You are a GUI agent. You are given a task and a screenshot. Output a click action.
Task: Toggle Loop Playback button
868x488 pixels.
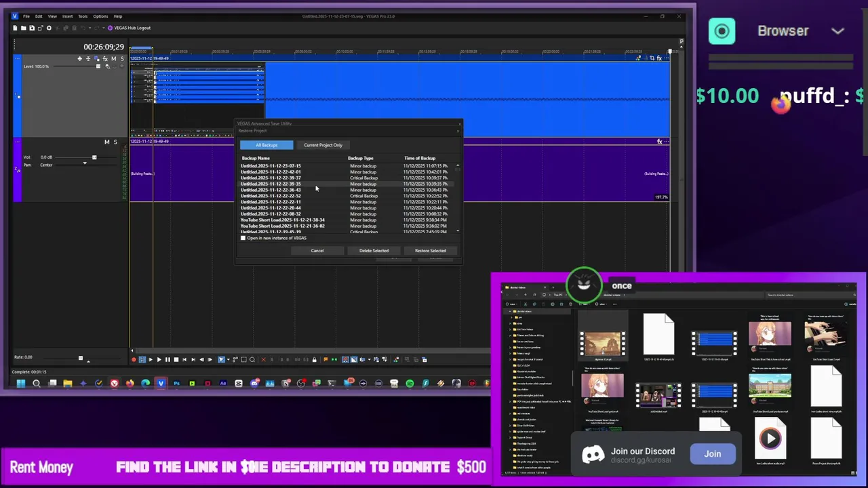click(x=142, y=359)
